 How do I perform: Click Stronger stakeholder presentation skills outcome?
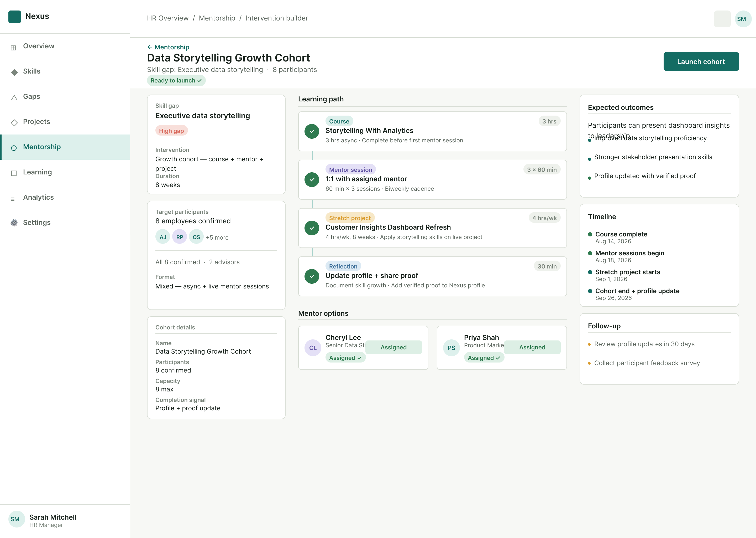(653, 157)
